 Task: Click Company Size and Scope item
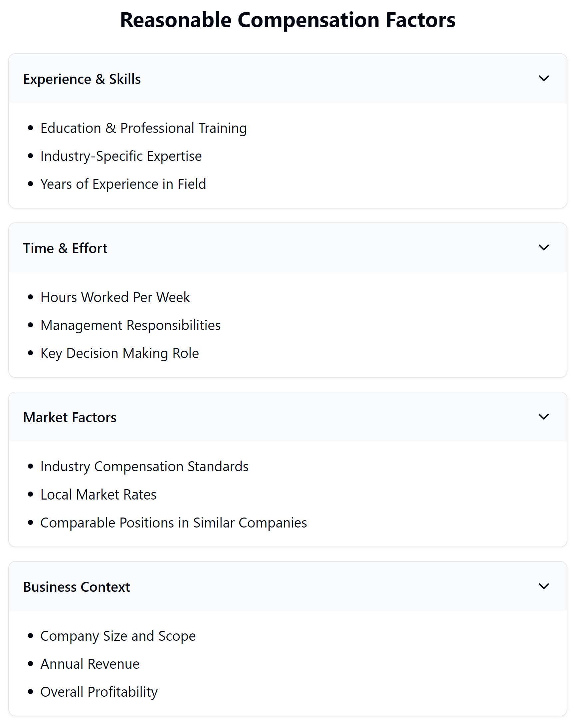pos(118,636)
